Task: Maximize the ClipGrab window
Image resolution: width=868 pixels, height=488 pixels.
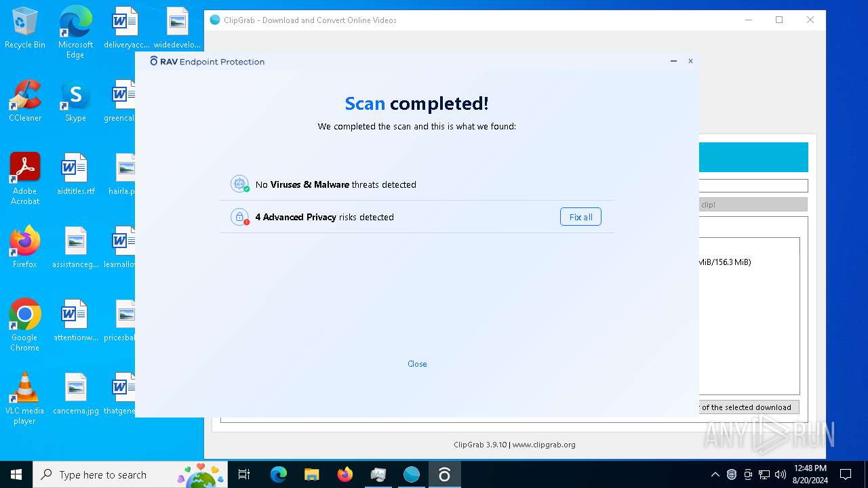Action: (779, 20)
